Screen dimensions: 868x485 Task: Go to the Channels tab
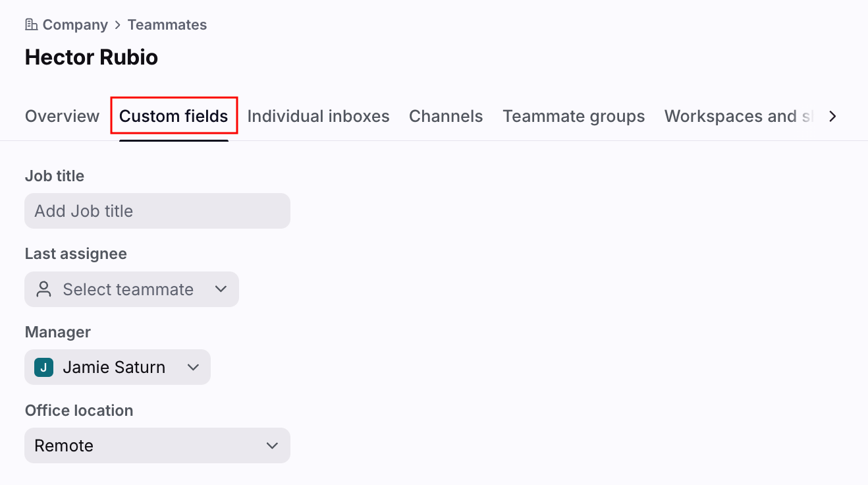click(446, 117)
